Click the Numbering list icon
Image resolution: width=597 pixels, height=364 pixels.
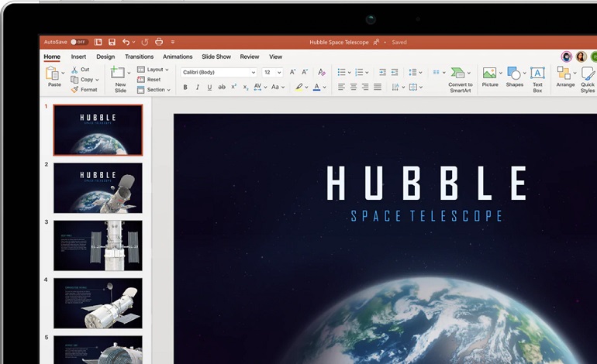[359, 72]
